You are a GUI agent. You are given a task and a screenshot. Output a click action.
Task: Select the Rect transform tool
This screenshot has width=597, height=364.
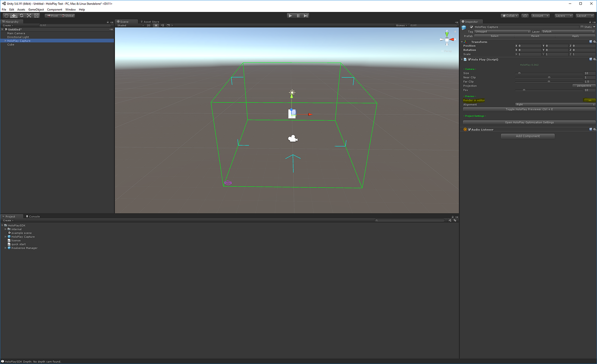coord(36,16)
